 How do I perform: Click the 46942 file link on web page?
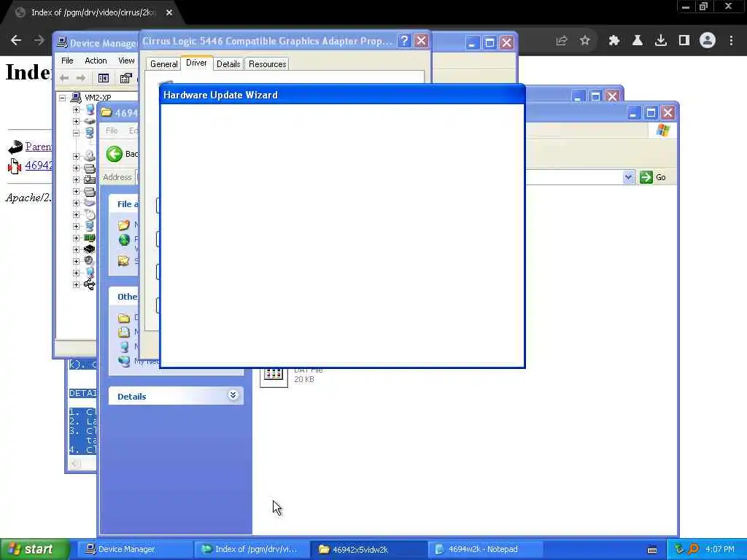tap(38, 166)
